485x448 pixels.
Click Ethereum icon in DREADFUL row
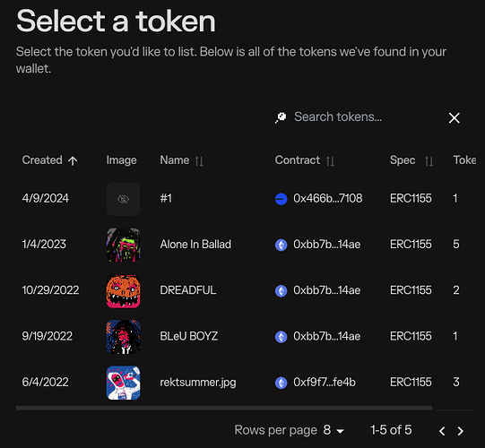click(x=281, y=291)
